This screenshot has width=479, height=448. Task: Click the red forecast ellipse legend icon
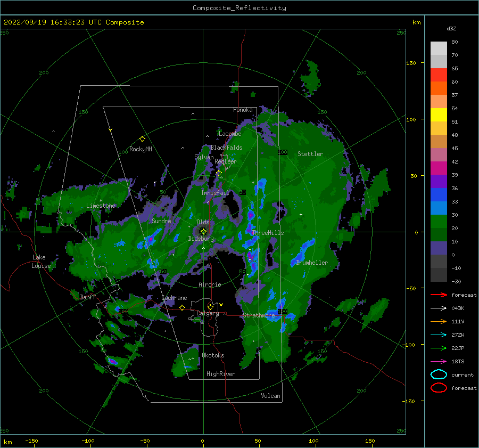coord(439,388)
